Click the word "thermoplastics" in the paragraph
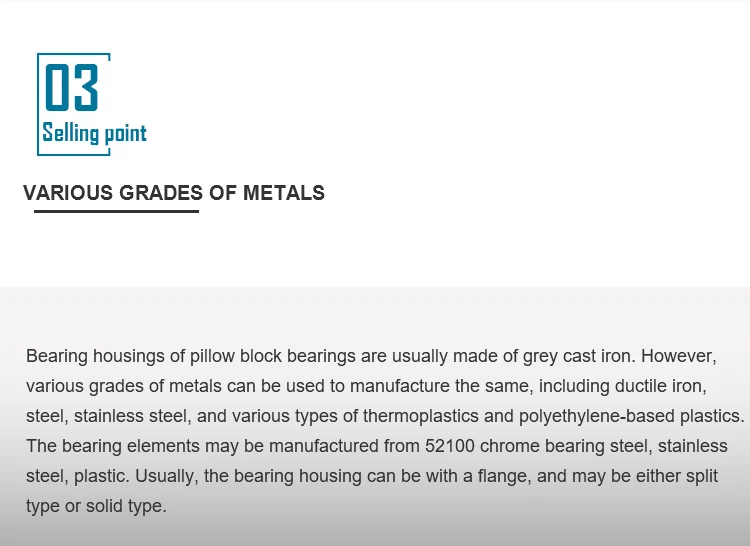This screenshot has height=546, width=750. (x=420, y=416)
